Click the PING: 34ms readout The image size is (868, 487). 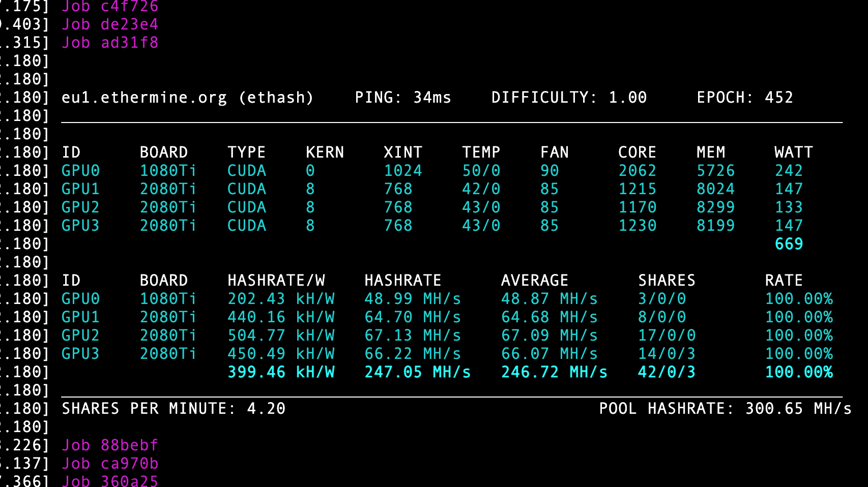coord(403,98)
